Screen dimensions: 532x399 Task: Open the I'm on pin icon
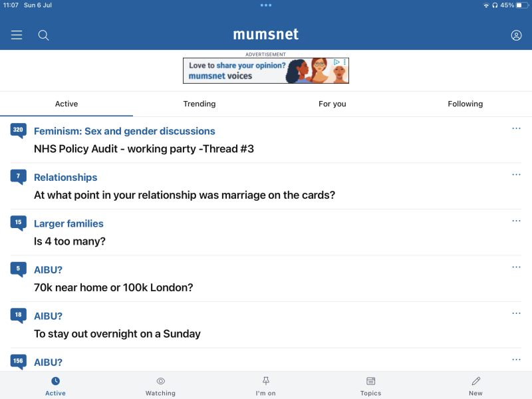point(266,381)
